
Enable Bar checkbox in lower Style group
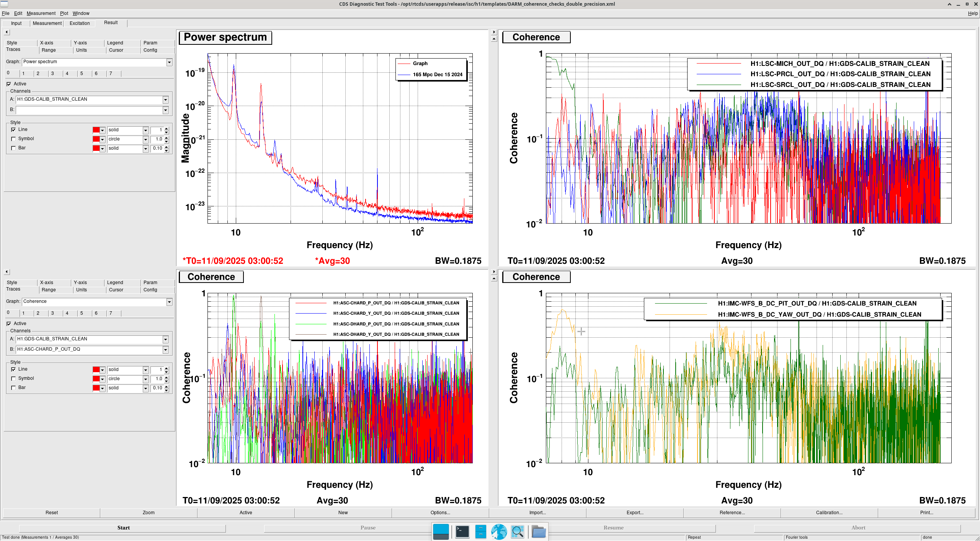(14, 388)
